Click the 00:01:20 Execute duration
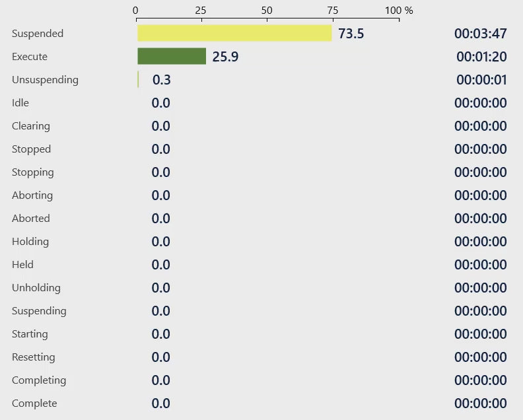This screenshot has width=523, height=420. (x=481, y=56)
